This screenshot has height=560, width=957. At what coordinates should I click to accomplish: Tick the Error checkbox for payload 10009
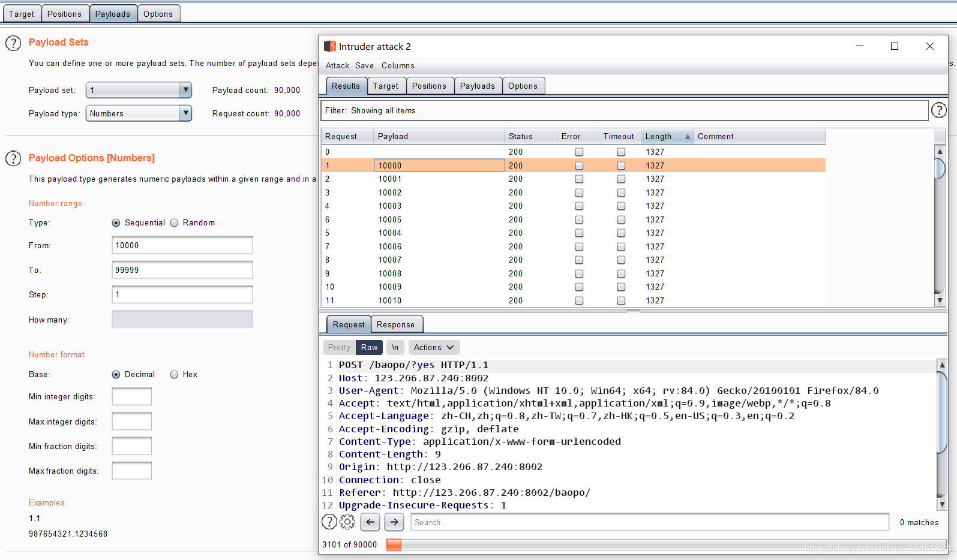579,287
